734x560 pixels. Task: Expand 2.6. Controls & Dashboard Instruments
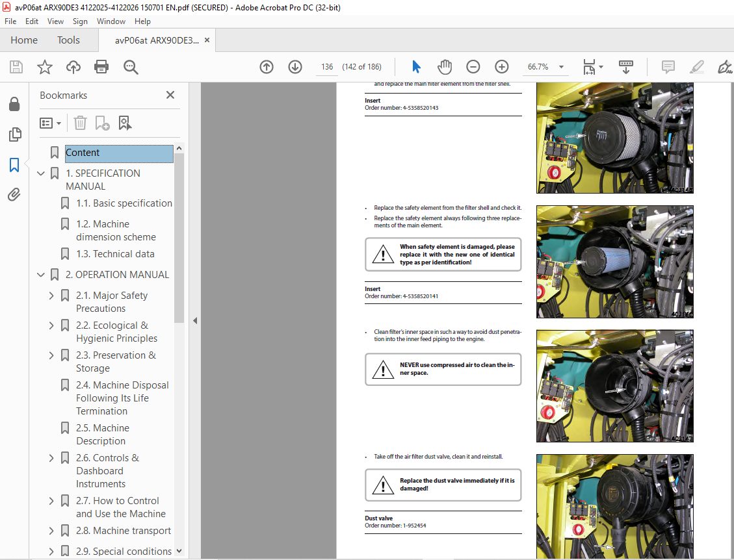tap(51, 458)
